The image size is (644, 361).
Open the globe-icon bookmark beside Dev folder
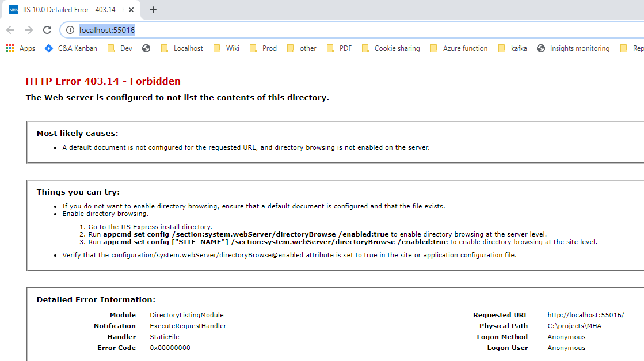point(146,48)
